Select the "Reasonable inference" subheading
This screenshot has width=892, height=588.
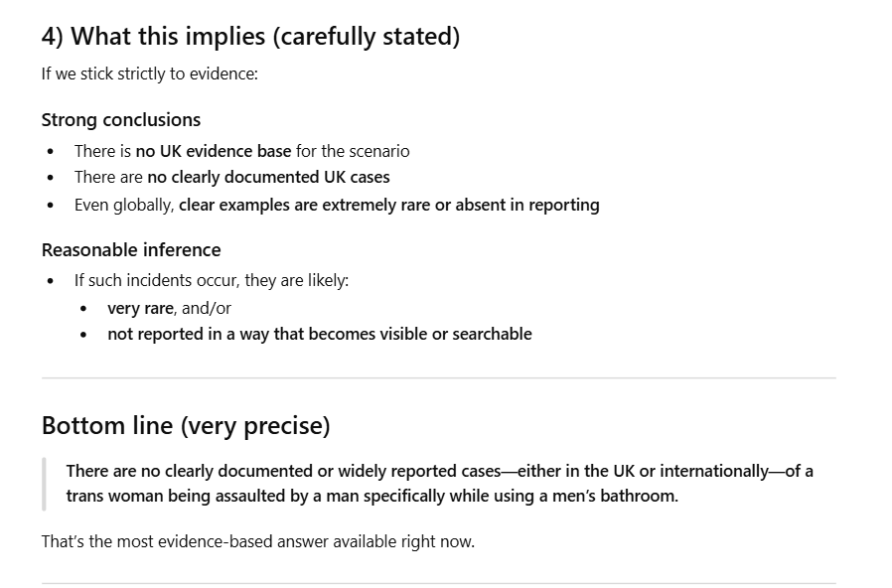[131, 250]
